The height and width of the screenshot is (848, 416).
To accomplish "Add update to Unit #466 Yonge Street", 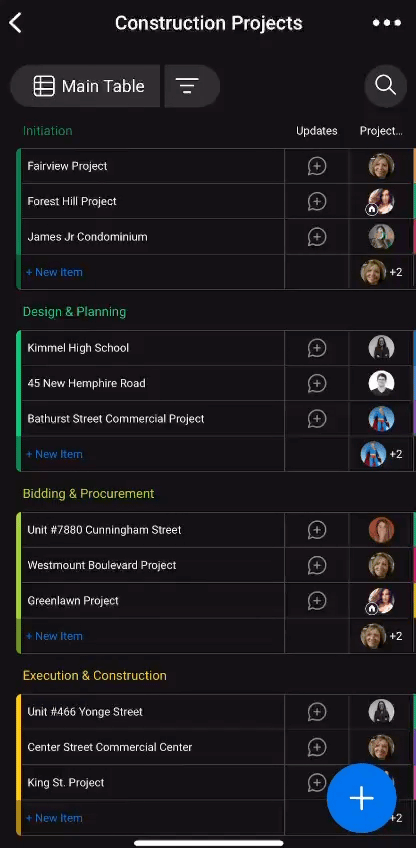I will pyautogui.click(x=317, y=712).
